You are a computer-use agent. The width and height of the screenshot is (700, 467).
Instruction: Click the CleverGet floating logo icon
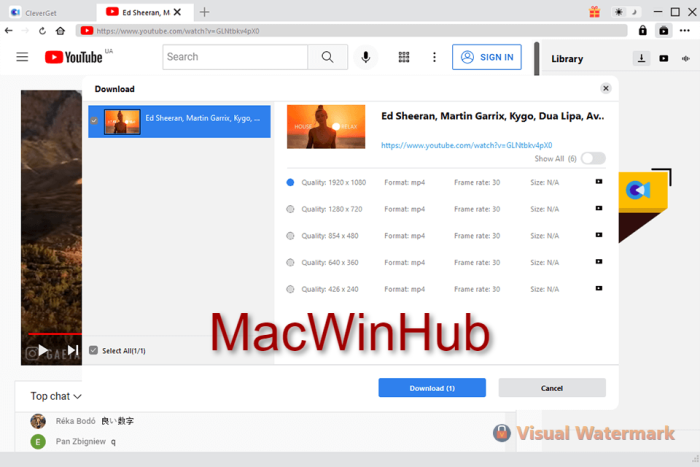tap(638, 190)
